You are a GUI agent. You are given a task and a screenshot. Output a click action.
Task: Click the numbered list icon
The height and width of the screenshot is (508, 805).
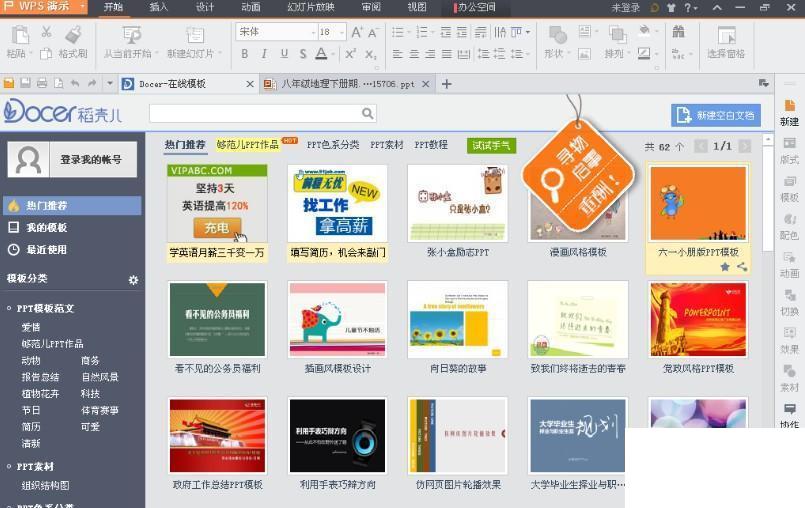pos(422,32)
